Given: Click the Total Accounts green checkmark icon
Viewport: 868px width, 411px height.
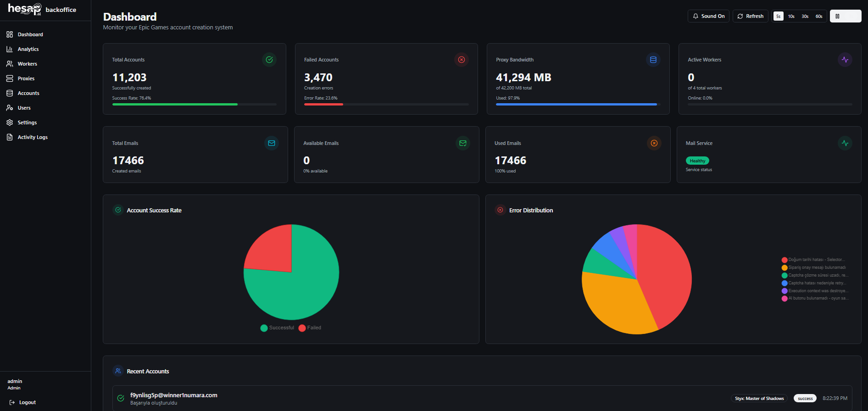Looking at the screenshot, I should (269, 60).
